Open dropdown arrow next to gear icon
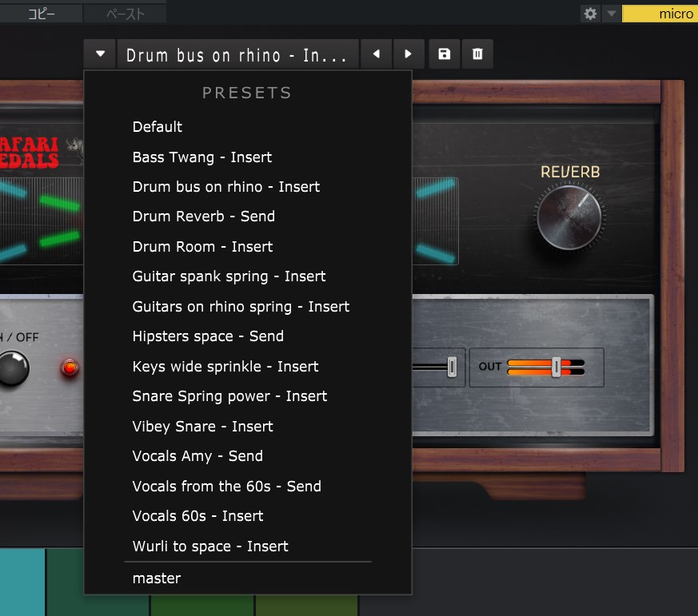The height and width of the screenshot is (616, 698). click(611, 14)
